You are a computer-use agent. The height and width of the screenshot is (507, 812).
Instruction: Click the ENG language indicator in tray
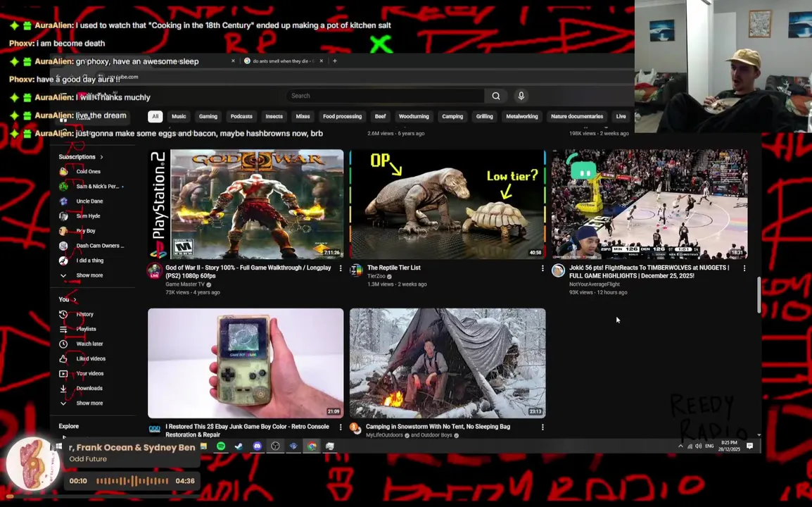tap(709, 446)
